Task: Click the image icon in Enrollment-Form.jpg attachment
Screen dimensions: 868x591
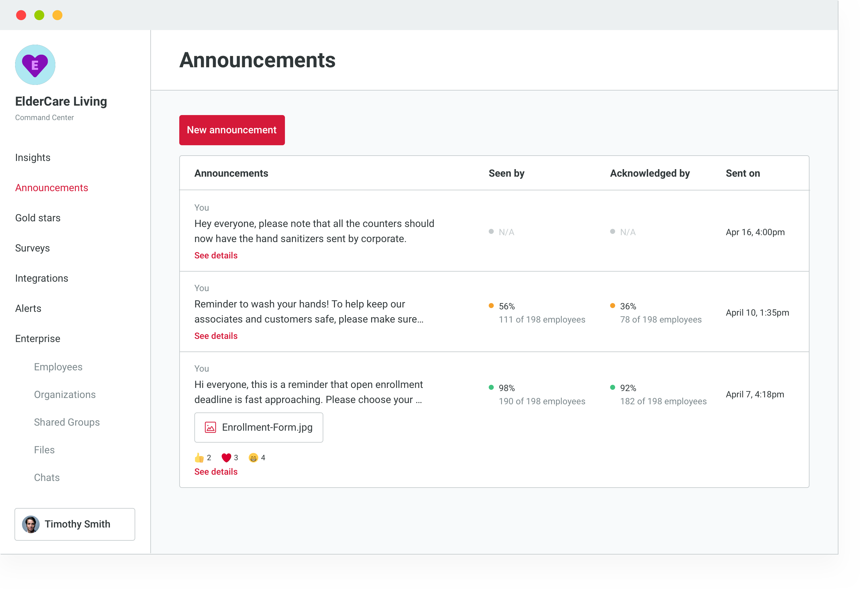Action: tap(211, 428)
